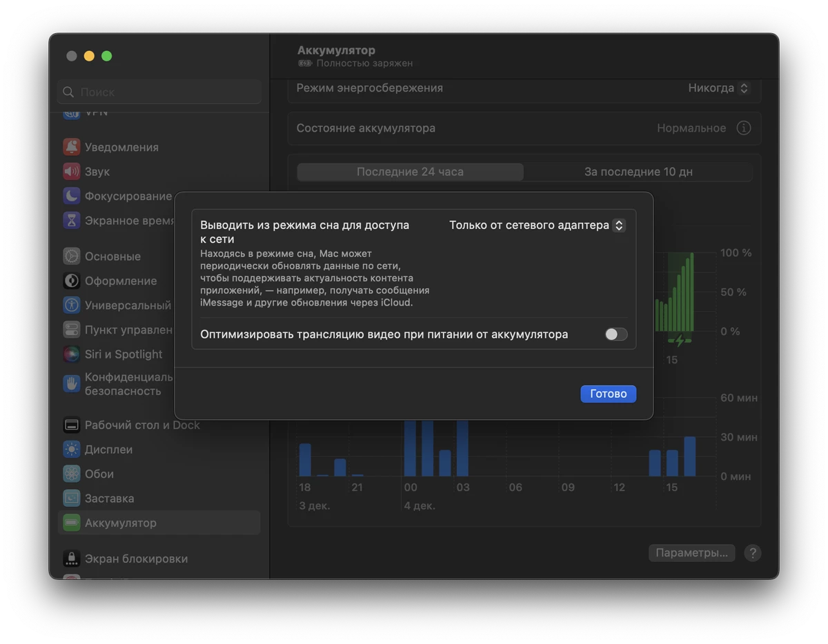Viewport: 828px width, 644px height.
Task: Click the Универсальный доступ accessibility icon
Action: click(72, 305)
